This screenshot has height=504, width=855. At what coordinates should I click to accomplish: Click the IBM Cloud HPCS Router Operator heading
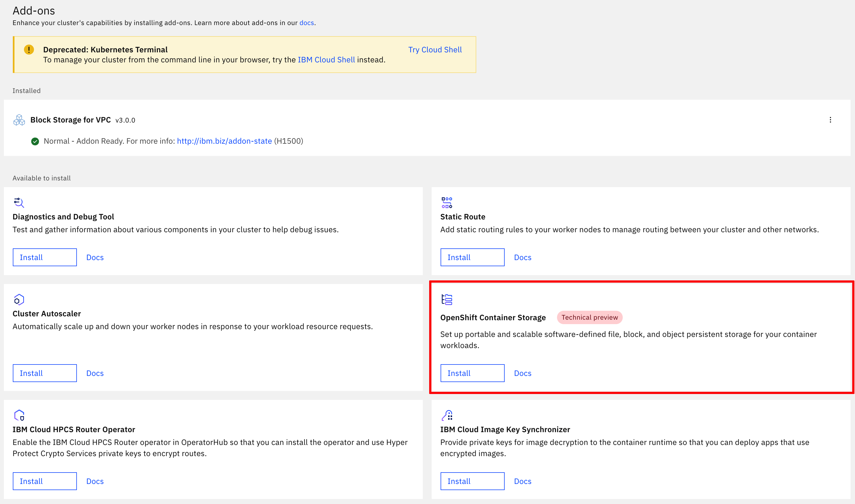pos(74,429)
